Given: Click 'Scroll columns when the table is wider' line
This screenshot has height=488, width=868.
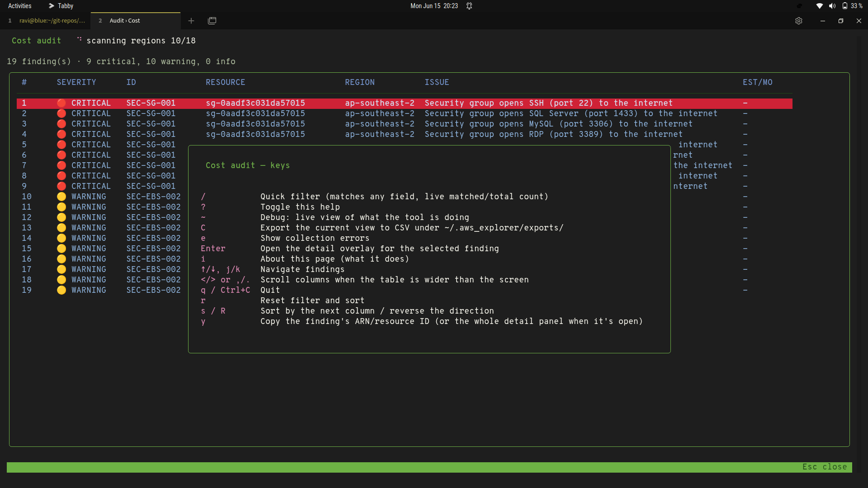Looking at the screenshot, I should click(395, 280).
